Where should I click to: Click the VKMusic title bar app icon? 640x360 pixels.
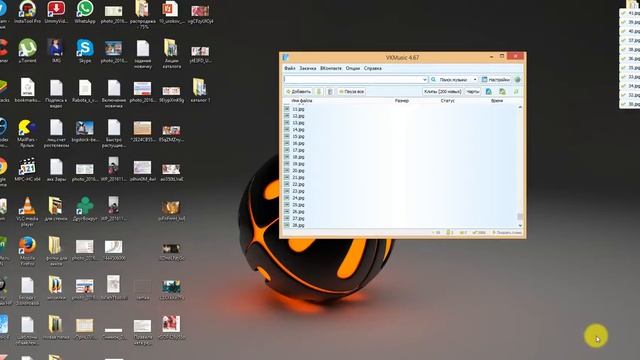click(286, 57)
